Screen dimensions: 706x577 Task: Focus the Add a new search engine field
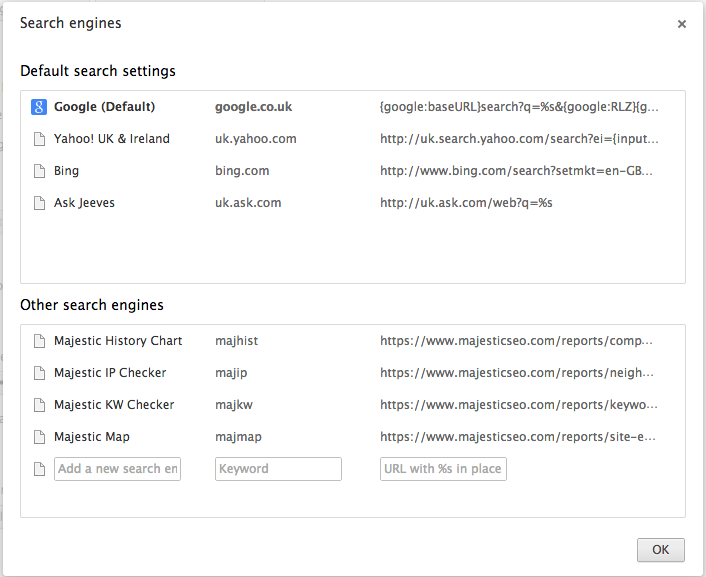(x=118, y=469)
